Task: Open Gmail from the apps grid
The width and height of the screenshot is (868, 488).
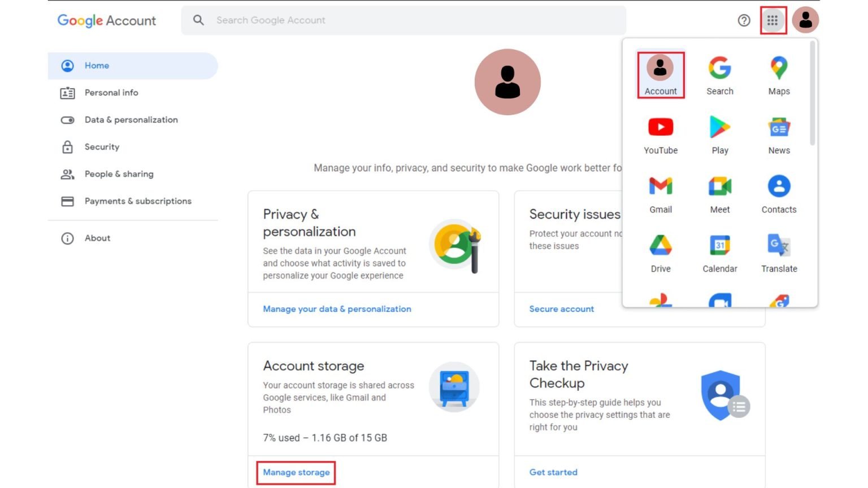Action: [660, 192]
